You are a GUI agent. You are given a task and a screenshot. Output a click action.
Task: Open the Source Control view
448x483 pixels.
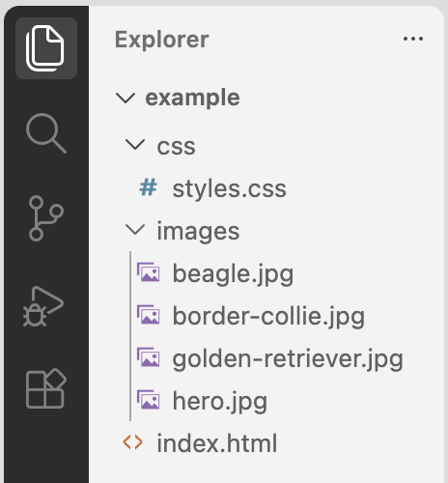point(46,218)
